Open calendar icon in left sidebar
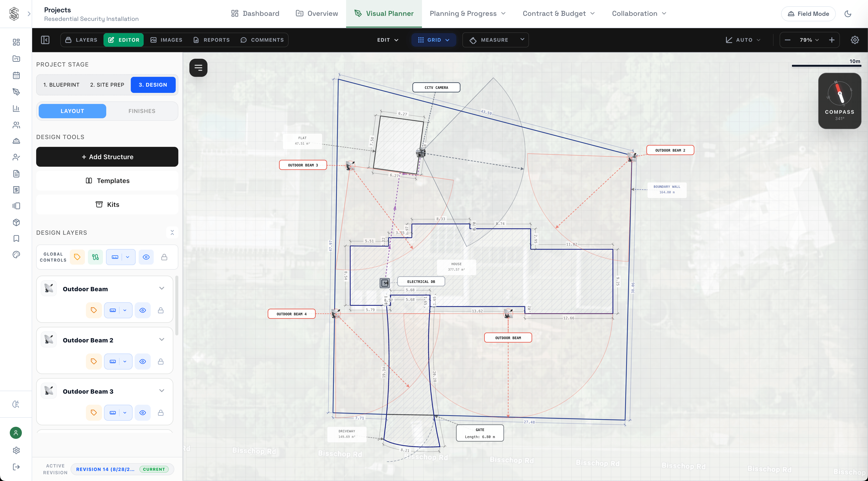The width and height of the screenshot is (868, 481). coord(16,75)
